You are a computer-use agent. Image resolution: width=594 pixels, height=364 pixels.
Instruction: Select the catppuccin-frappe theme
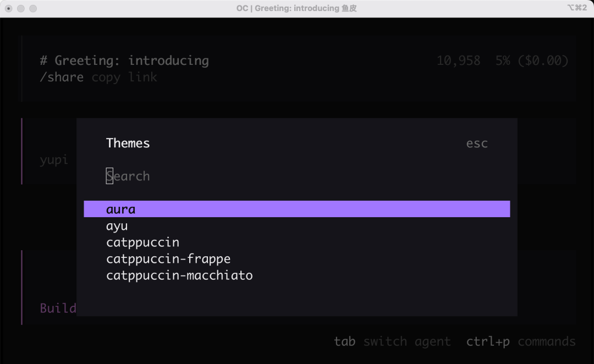click(168, 258)
